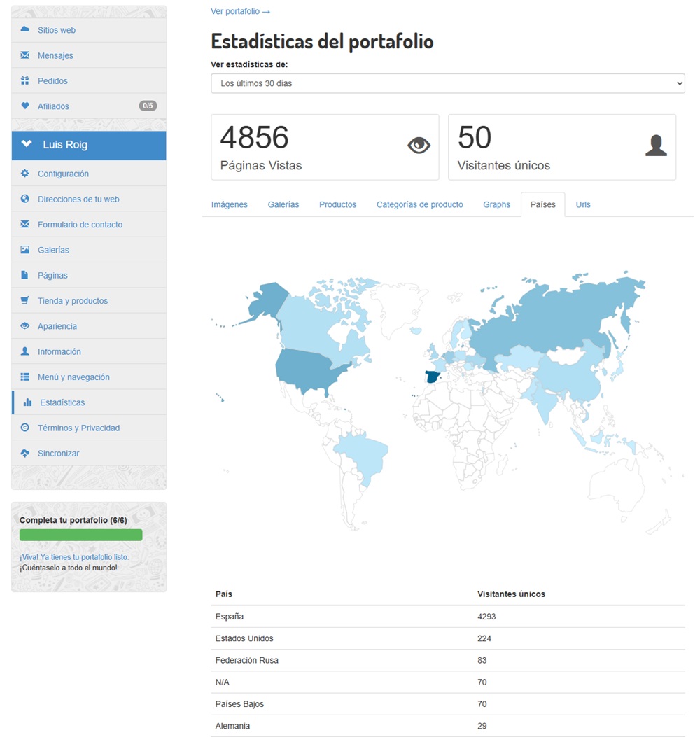The height and width of the screenshot is (737, 700).
Task: Click the ¡Viva! Ya tienes tu portafolio listo link
Action: pos(74,557)
